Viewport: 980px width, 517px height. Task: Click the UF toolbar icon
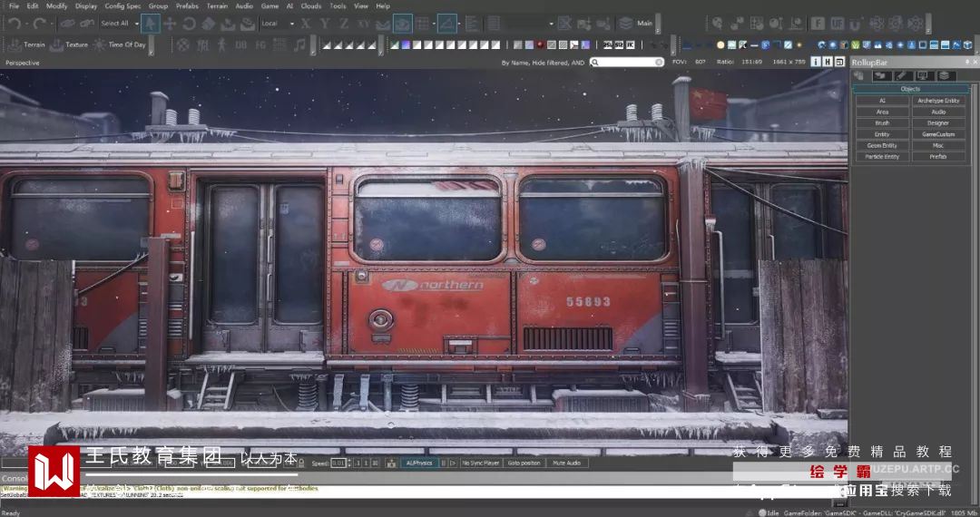[x=838, y=24]
